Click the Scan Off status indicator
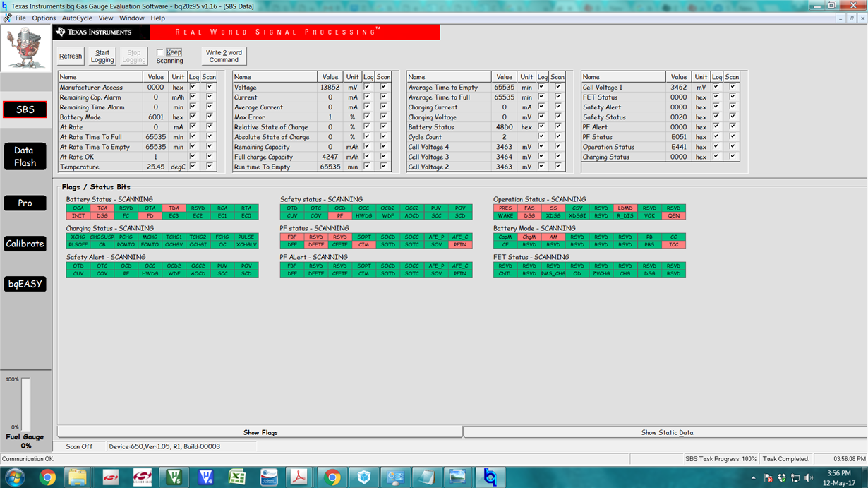This screenshot has width=868, height=488. point(79,446)
